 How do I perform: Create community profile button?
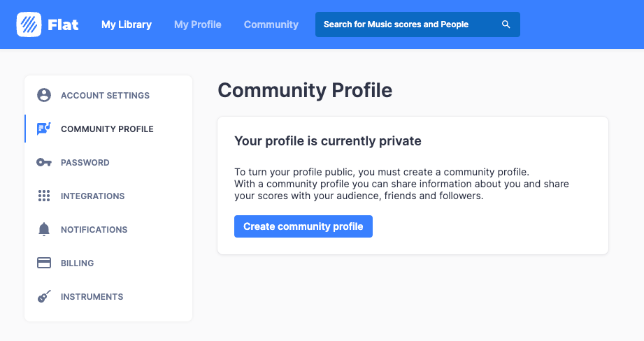pyautogui.click(x=303, y=226)
